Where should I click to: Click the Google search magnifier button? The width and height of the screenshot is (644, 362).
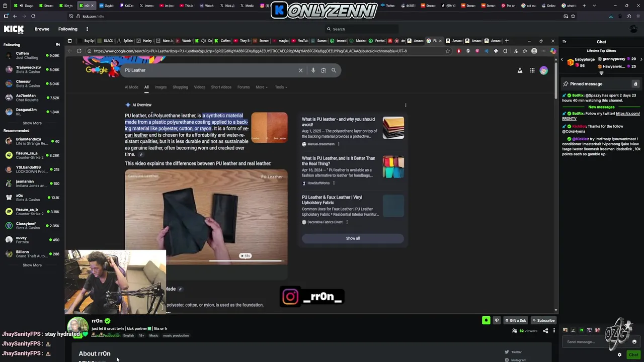pos(334,70)
